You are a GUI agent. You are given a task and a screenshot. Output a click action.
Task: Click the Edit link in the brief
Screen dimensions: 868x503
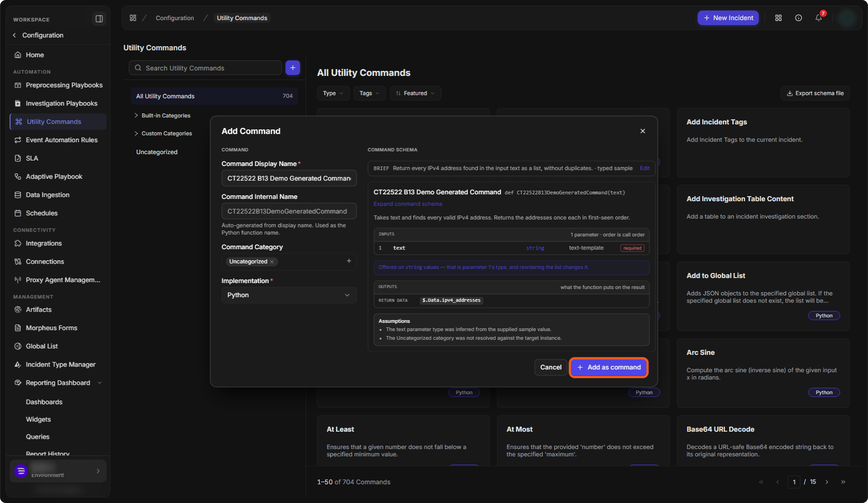(x=645, y=168)
